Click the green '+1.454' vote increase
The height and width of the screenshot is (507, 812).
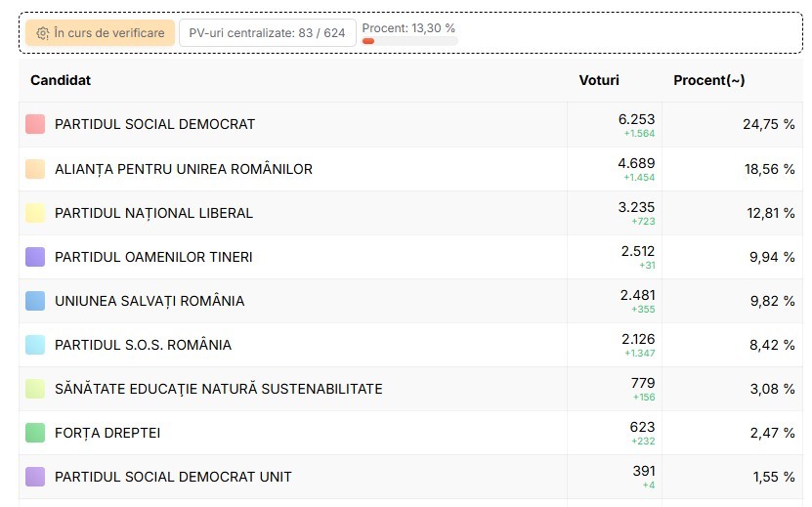[639, 178]
